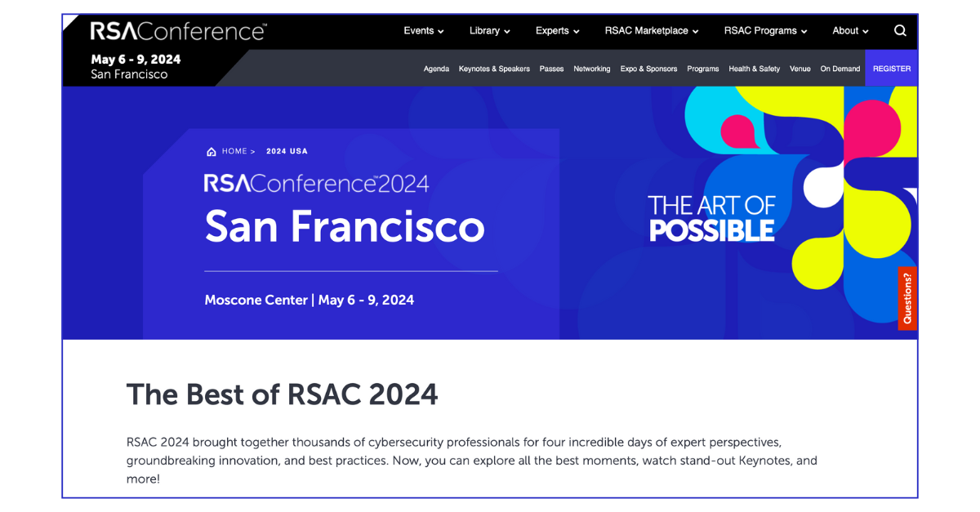
Task: Click the REGISTER button
Action: click(x=891, y=69)
